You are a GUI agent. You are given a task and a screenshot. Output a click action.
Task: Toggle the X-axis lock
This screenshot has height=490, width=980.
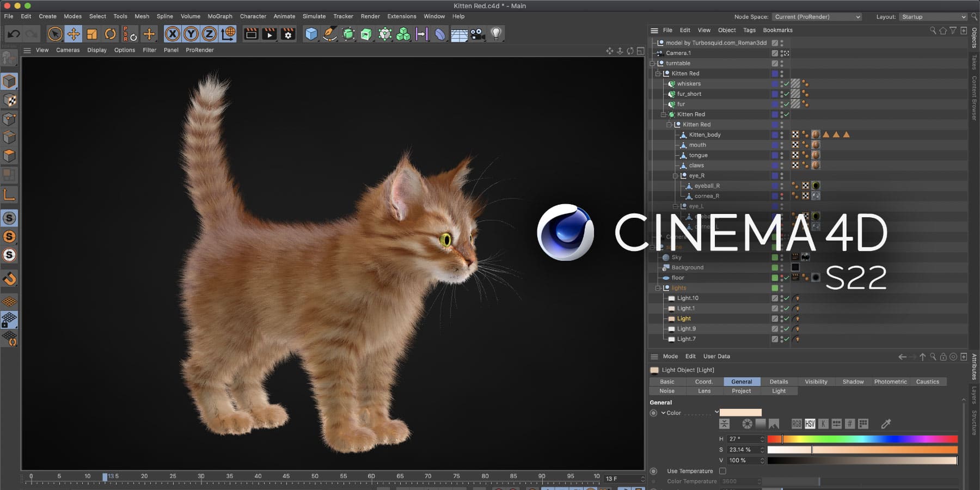(172, 34)
